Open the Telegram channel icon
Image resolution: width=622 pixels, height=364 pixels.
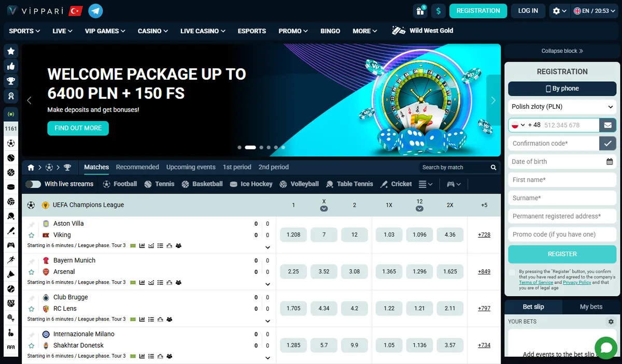click(95, 11)
